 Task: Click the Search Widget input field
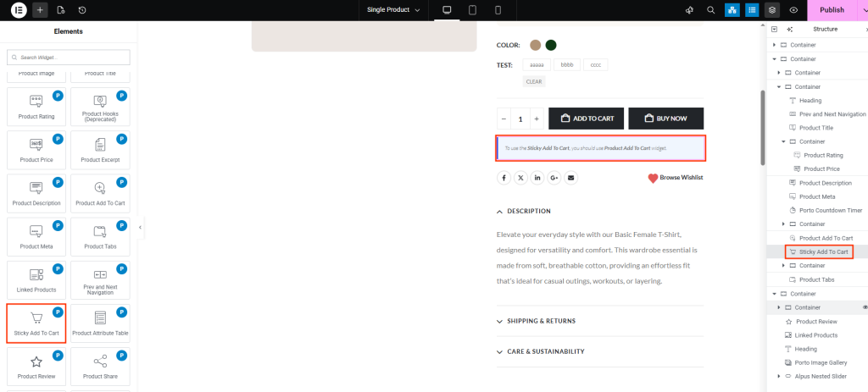point(69,57)
